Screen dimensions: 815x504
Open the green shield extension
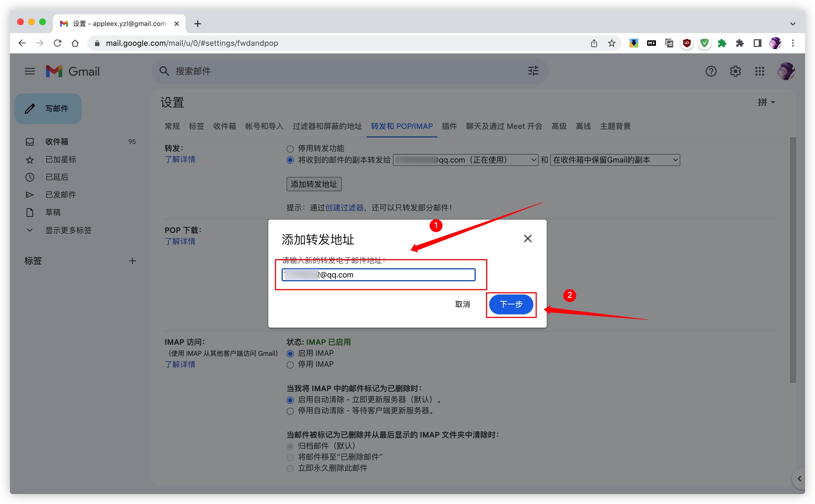pos(704,43)
